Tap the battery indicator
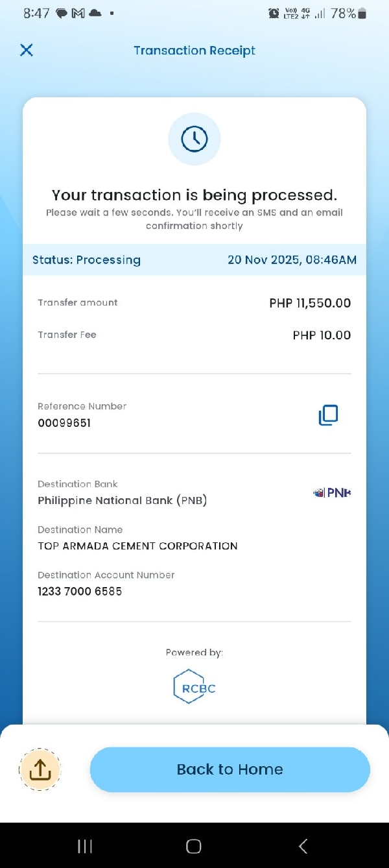Screen dimensions: 389x868 pos(362,13)
